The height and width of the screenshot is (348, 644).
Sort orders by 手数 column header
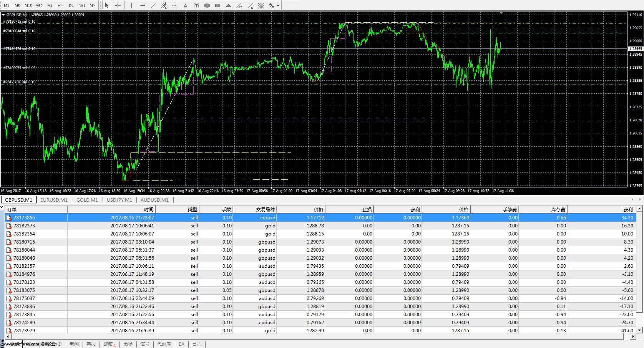click(x=216, y=209)
